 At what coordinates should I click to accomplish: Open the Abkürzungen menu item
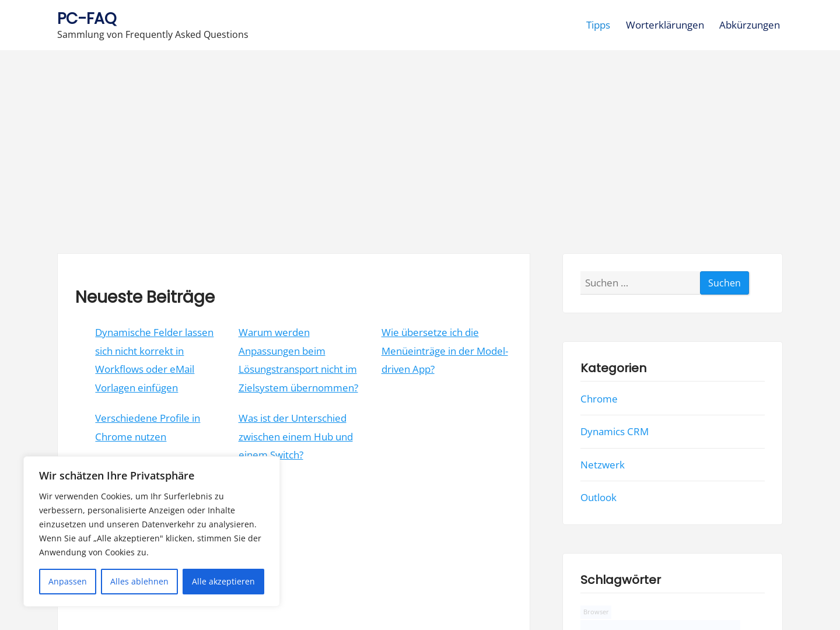click(750, 25)
